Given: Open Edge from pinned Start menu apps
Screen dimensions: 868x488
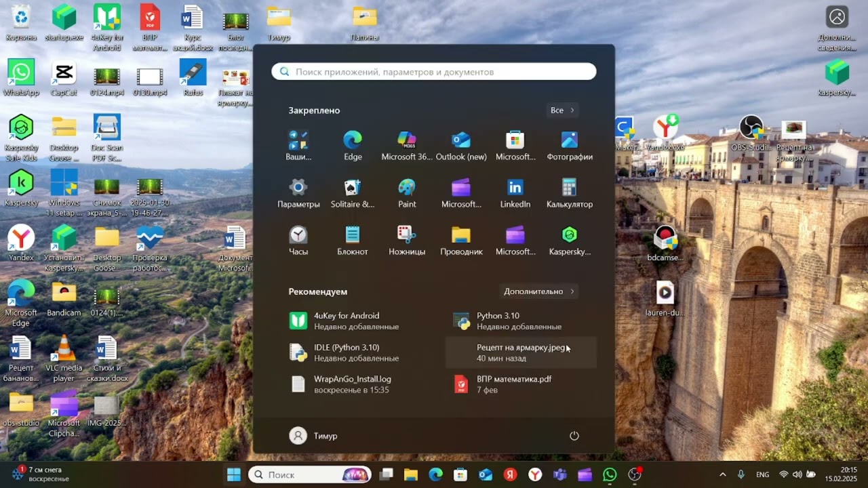Looking at the screenshot, I should 353,145.
